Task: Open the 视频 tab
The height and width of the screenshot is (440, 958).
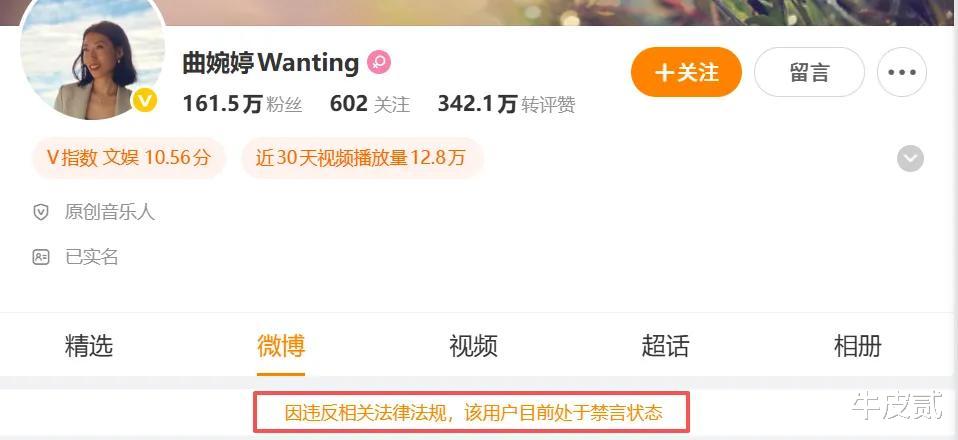Action: point(474,346)
